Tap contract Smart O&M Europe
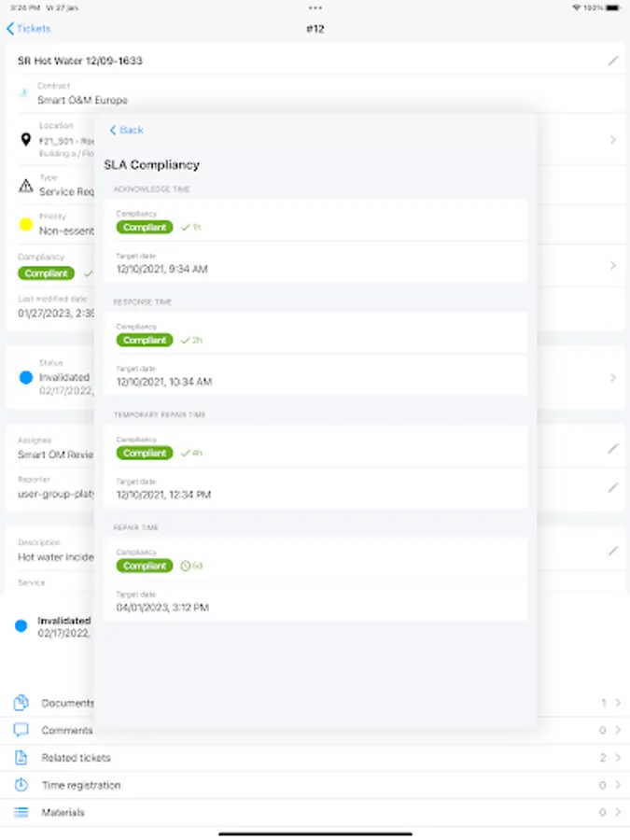This screenshot has width=630, height=840. (82, 100)
